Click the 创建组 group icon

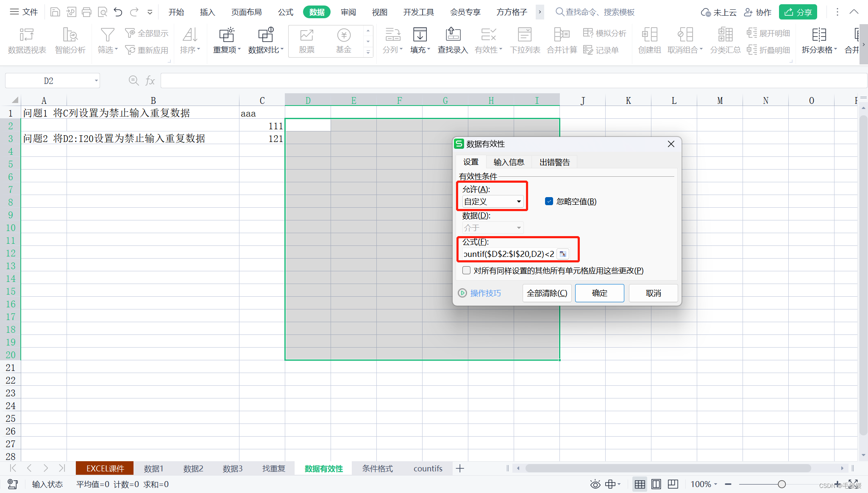(649, 35)
